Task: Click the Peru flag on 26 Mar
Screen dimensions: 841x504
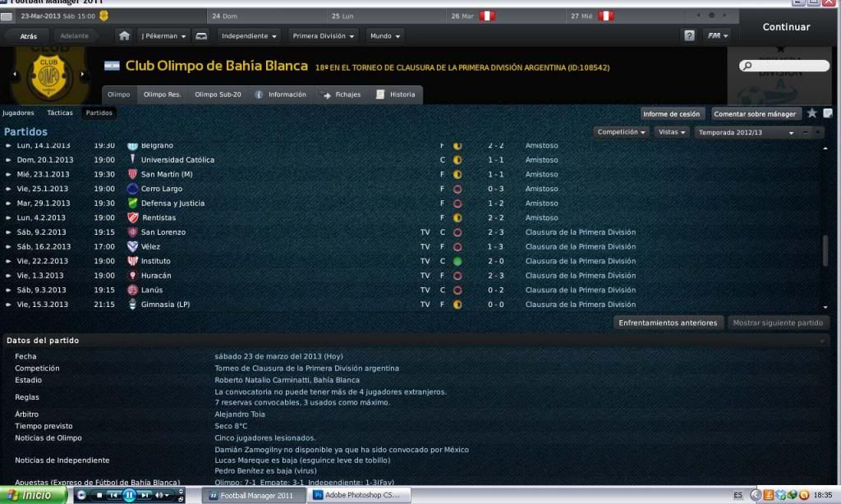Action: pyautogui.click(x=487, y=16)
